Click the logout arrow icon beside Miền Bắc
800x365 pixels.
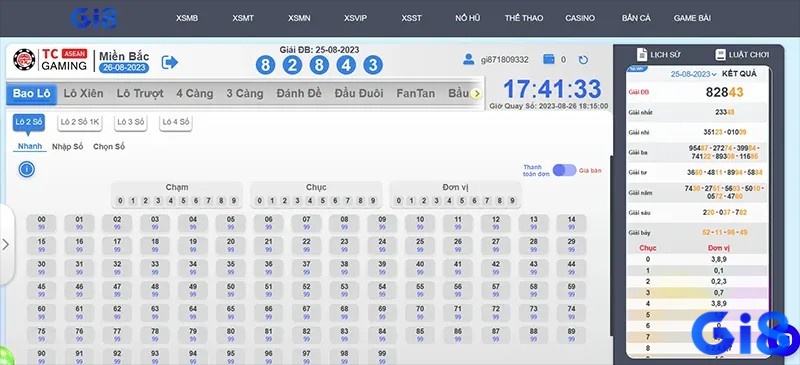[x=169, y=62]
